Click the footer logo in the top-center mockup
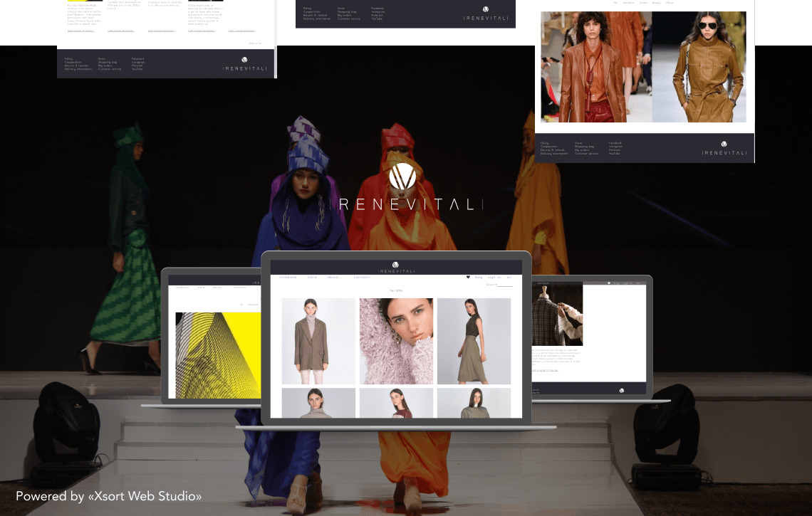This screenshot has width=812, height=516. 486,10
